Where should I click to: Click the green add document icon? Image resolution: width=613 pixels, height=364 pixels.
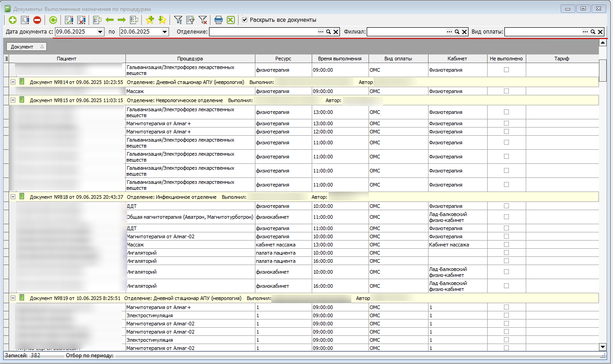click(x=13, y=20)
